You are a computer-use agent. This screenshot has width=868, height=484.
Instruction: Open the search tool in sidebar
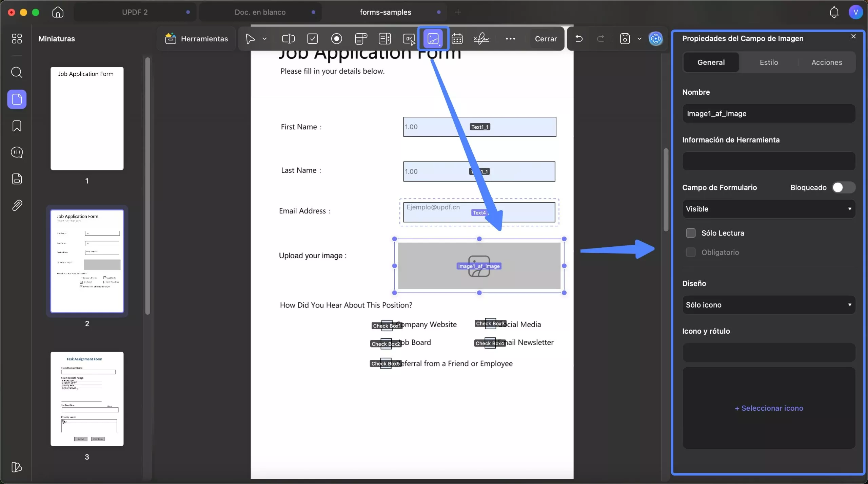click(17, 72)
